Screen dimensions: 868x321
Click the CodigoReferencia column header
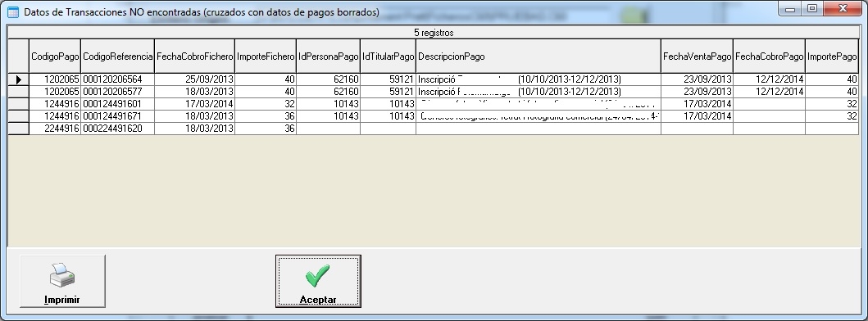(x=117, y=56)
